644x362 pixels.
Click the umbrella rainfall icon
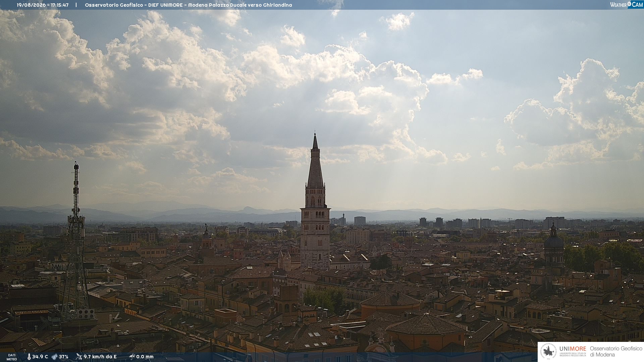click(x=132, y=357)
